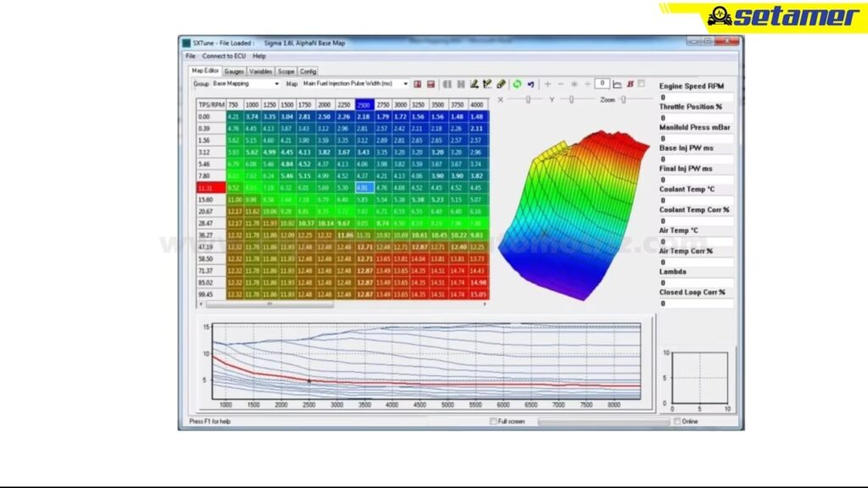Click the red bold B icon
Screen dimensions: 868x488
click(630, 84)
